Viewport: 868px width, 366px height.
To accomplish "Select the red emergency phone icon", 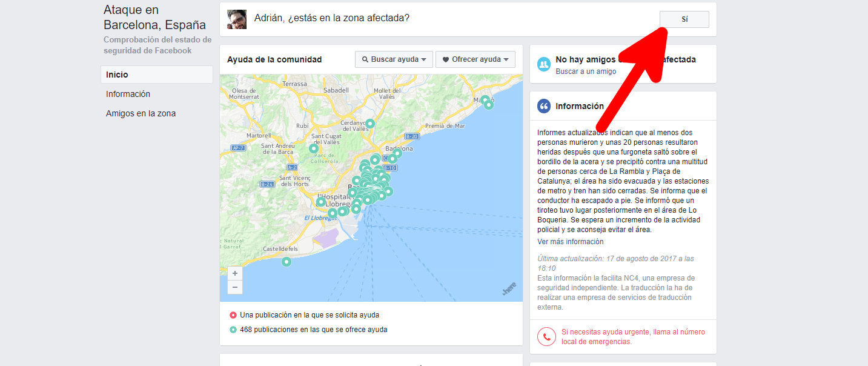I will click(546, 337).
